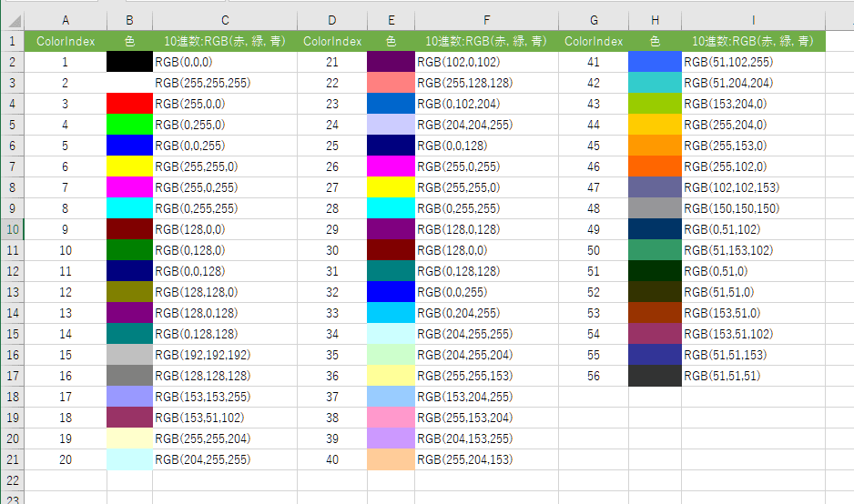The height and width of the screenshot is (504, 854).
Task: Click the green swatch for ColorIndex 4
Action: pyautogui.click(x=129, y=125)
